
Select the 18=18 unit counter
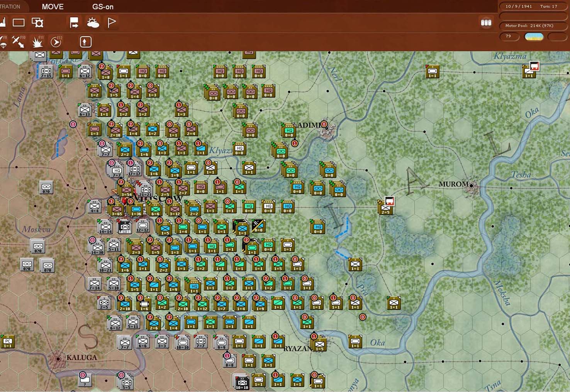point(124,226)
